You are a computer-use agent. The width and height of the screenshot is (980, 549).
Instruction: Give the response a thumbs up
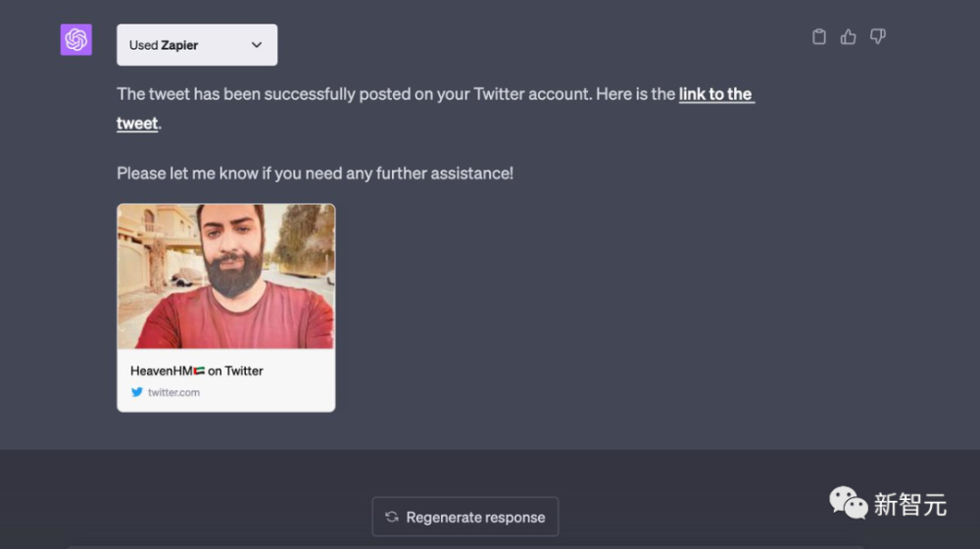click(x=849, y=37)
